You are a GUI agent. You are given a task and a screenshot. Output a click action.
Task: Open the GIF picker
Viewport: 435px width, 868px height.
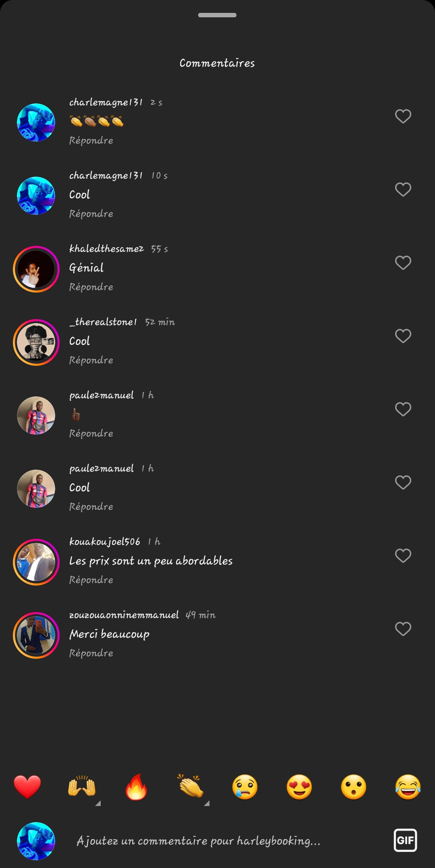(x=405, y=840)
